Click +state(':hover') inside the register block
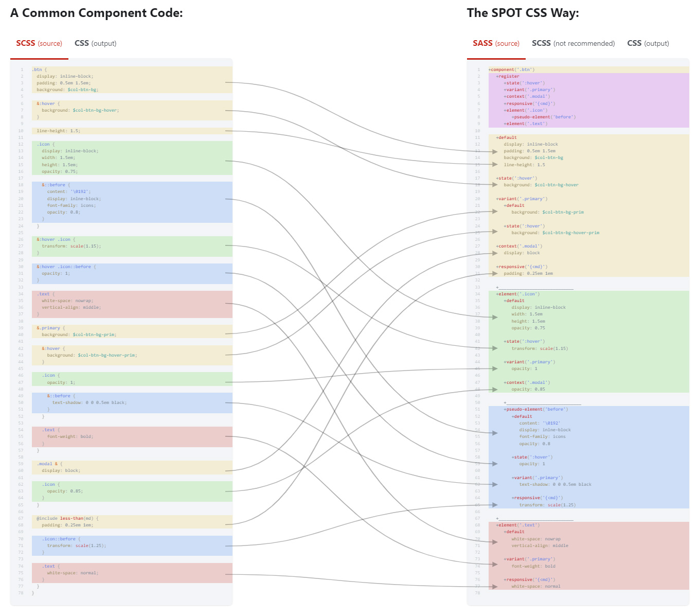This screenshot has width=699, height=616. (x=523, y=82)
